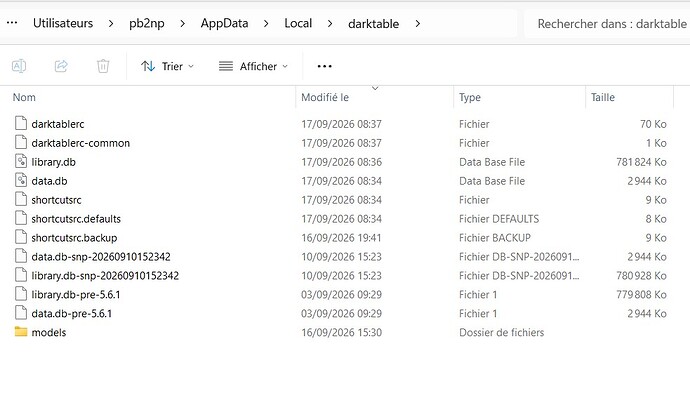Sort by Taille column header

point(602,97)
